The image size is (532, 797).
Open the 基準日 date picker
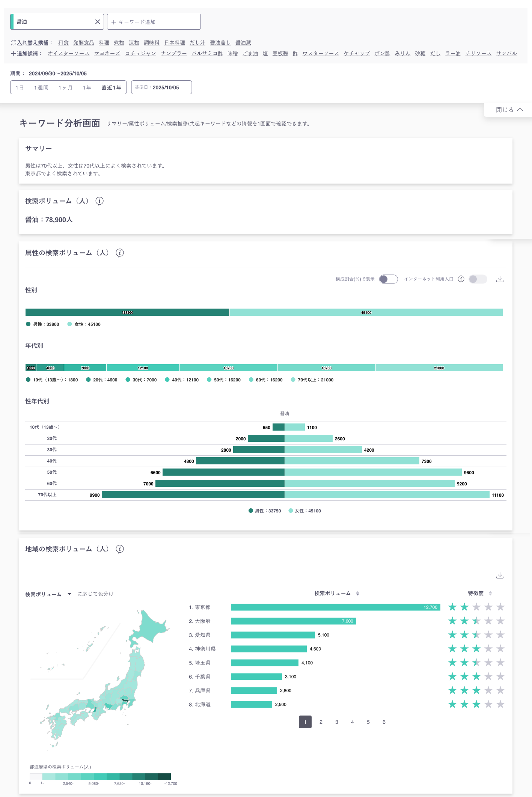pos(161,87)
